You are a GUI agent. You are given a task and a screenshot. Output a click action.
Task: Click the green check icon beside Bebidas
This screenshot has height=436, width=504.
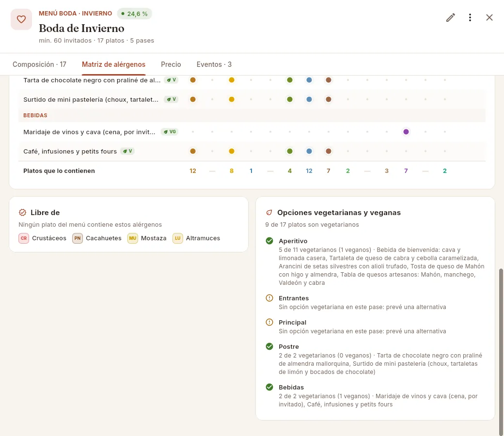click(269, 387)
